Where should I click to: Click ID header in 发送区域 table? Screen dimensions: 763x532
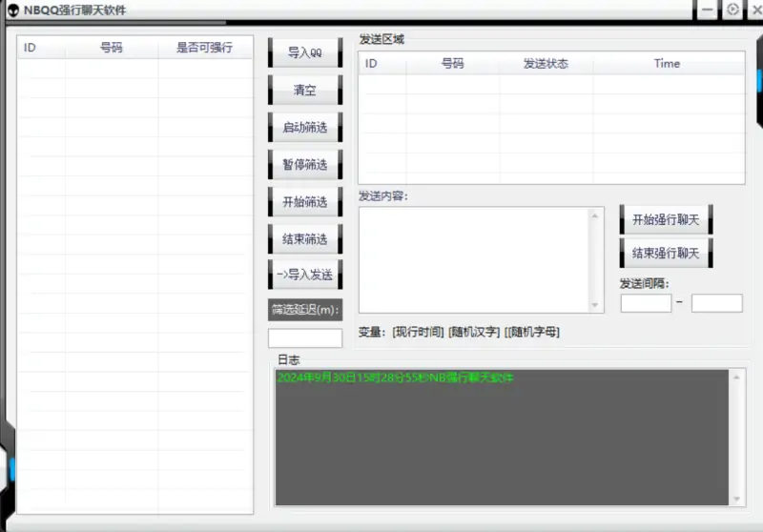pos(382,64)
